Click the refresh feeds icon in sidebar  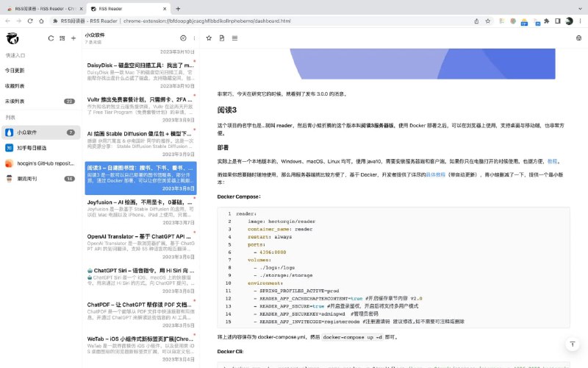[x=51, y=38]
